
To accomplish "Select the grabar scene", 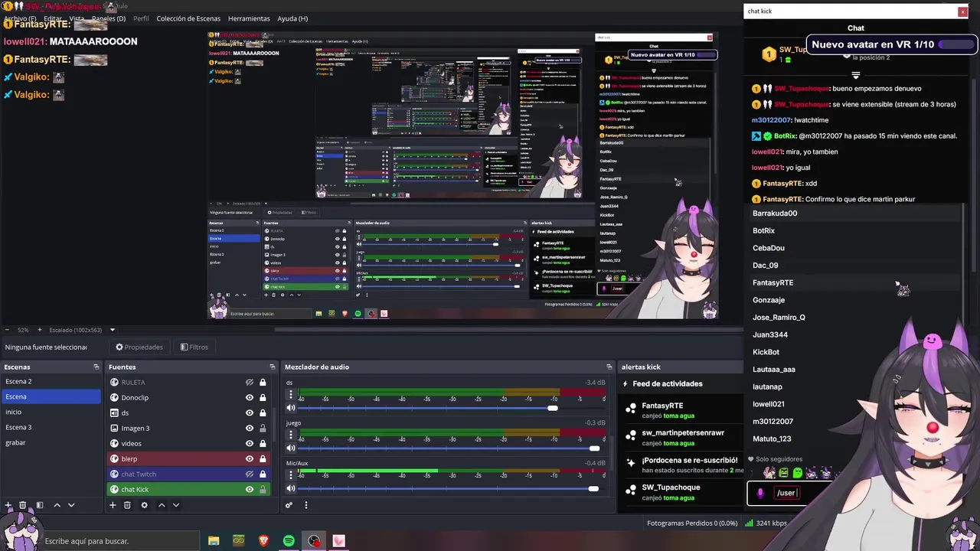I will [x=51, y=442].
